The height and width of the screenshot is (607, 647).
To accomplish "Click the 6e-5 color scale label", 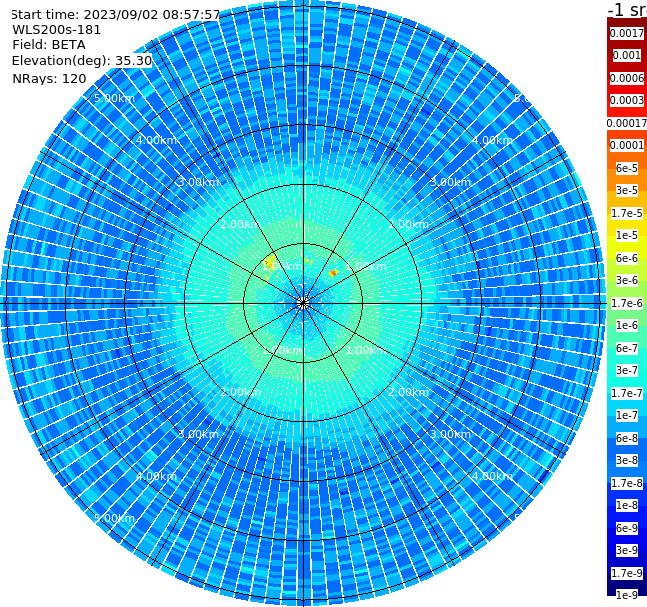I will tap(627, 168).
